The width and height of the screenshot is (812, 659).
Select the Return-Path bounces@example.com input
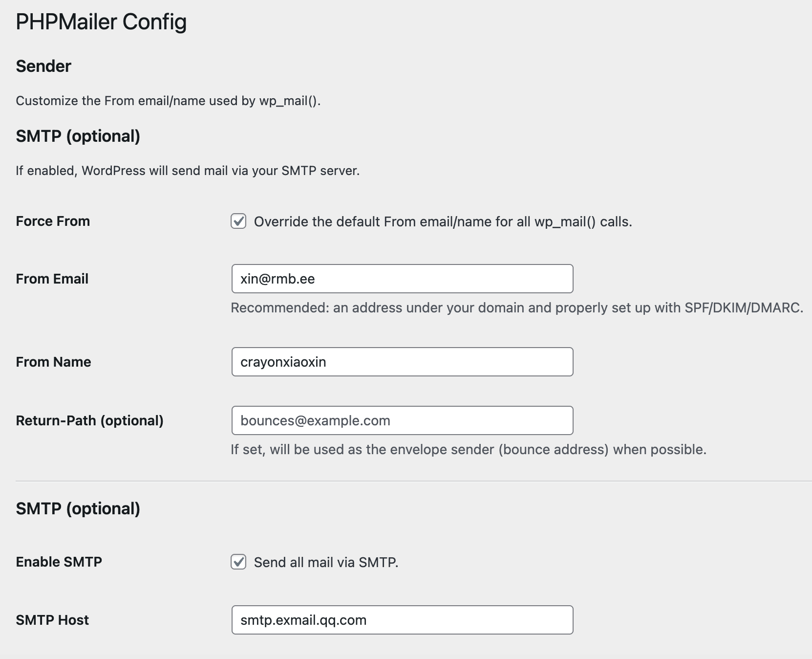pos(402,420)
